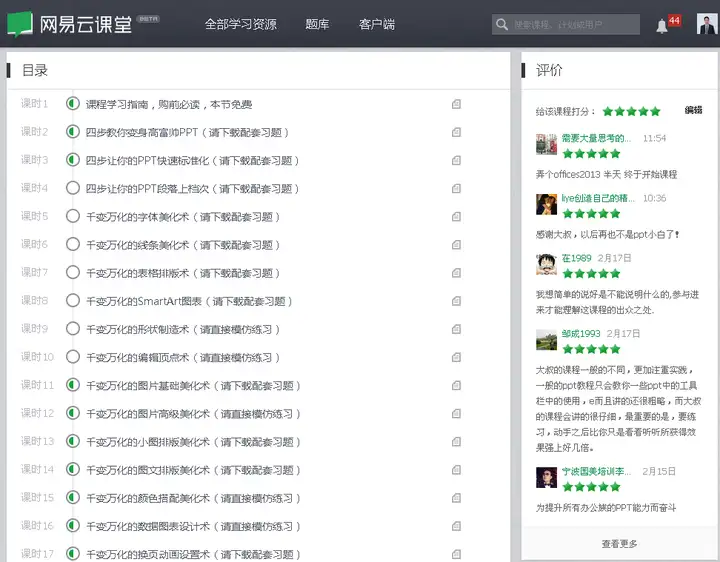Open the user avatar in header
The width and height of the screenshot is (720, 562).
click(x=706, y=23)
